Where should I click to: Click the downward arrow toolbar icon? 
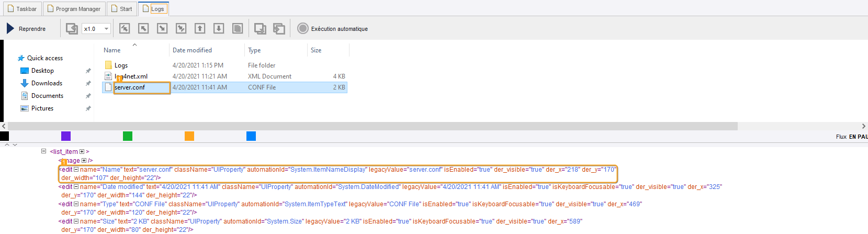219,29
